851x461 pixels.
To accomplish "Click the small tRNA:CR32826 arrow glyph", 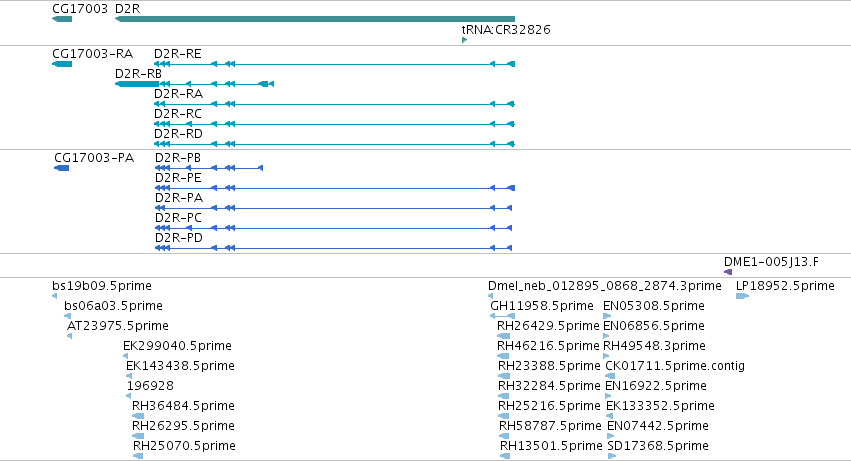I will (465, 40).
